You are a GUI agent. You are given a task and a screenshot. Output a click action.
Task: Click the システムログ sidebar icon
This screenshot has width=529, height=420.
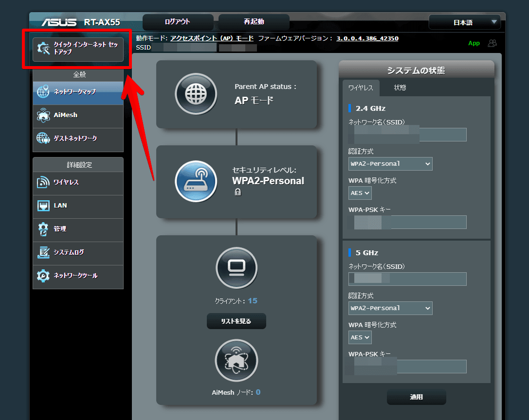point(44,252)
